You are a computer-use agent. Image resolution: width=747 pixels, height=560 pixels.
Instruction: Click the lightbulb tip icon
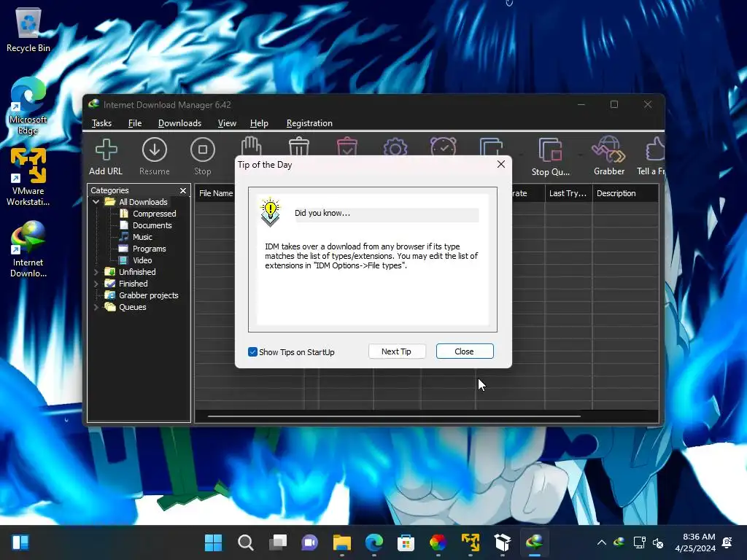pos(270,211)
